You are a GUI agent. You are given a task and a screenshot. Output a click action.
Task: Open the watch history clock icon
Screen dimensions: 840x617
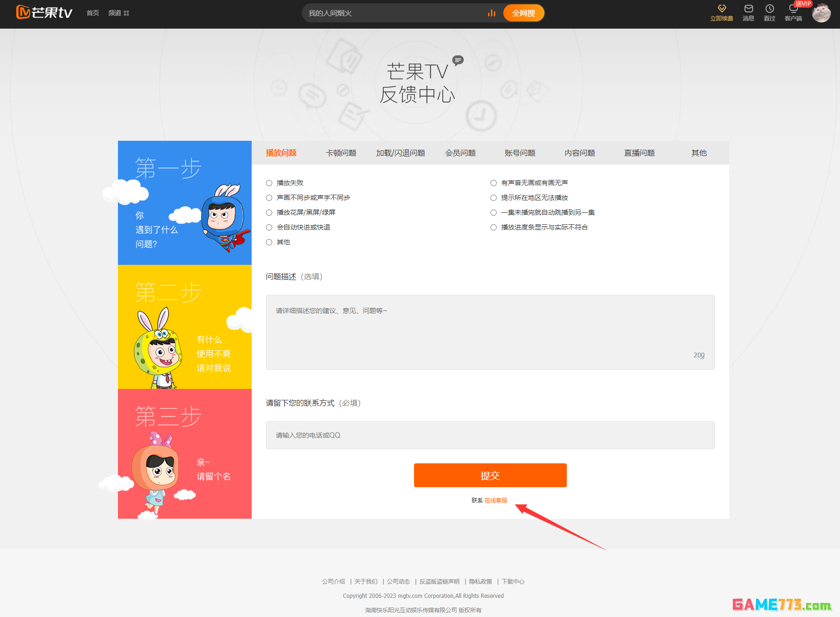click(769, 9)
